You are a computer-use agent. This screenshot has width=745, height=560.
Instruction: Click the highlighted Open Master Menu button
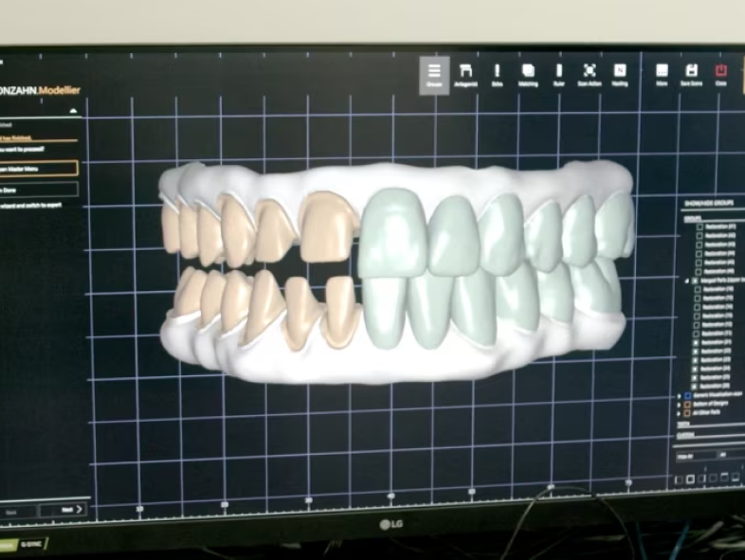click(x=38, y=169)
